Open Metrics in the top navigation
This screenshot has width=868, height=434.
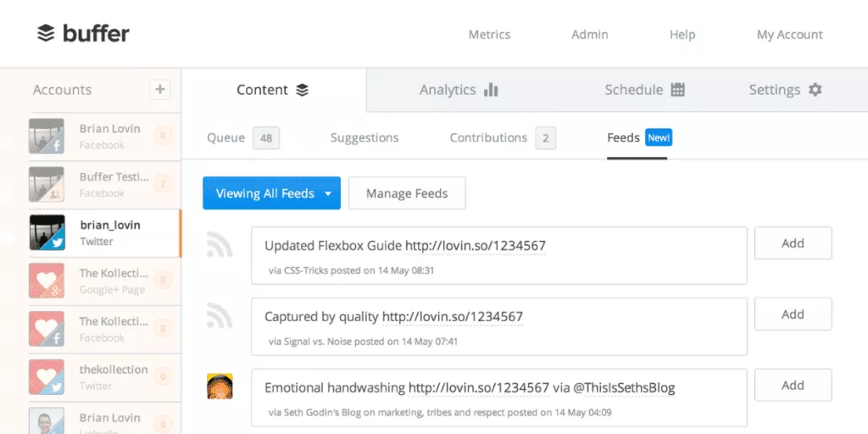pos(489,35)
